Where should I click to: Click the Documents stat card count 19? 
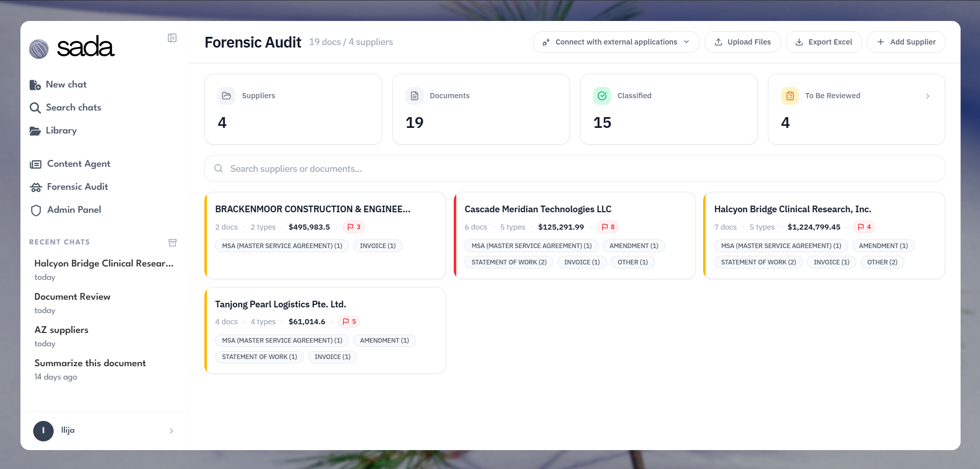point(414,123)
